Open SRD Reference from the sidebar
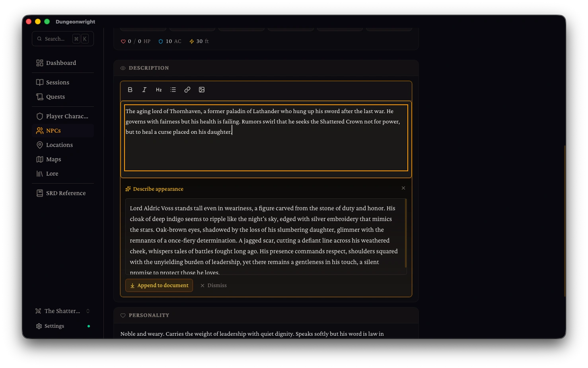 point(66,193)
